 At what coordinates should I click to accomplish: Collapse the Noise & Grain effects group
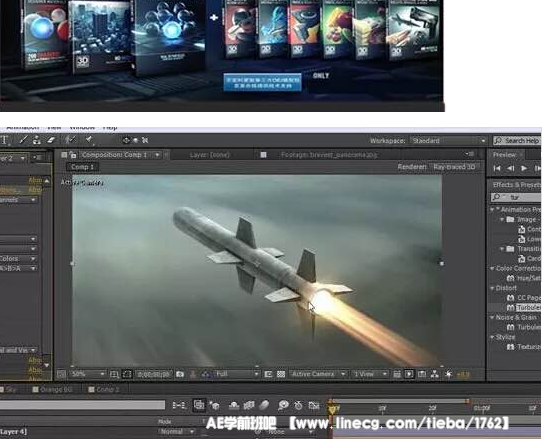(x=492, y=317)
